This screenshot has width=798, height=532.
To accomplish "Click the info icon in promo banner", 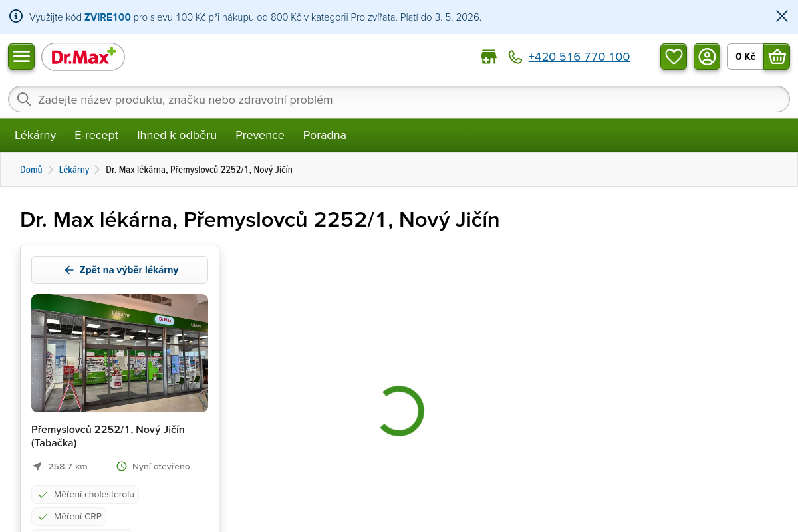I will click(x=16, y=17).
